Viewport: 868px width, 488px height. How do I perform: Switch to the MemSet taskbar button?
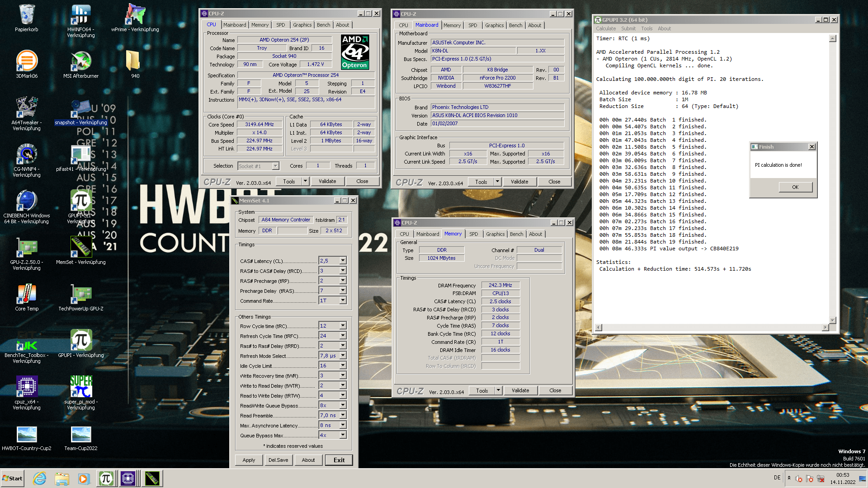pos(152,479)
